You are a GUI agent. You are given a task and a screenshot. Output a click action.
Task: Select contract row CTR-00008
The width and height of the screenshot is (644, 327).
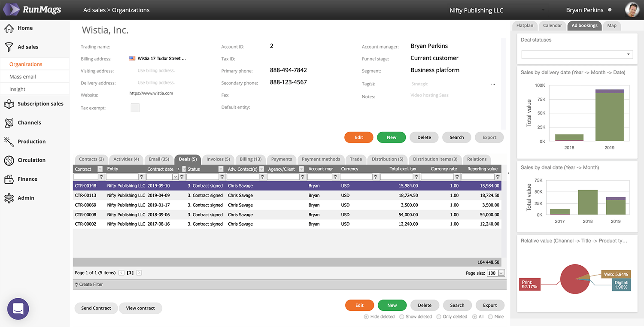click(x=287, y=215)
